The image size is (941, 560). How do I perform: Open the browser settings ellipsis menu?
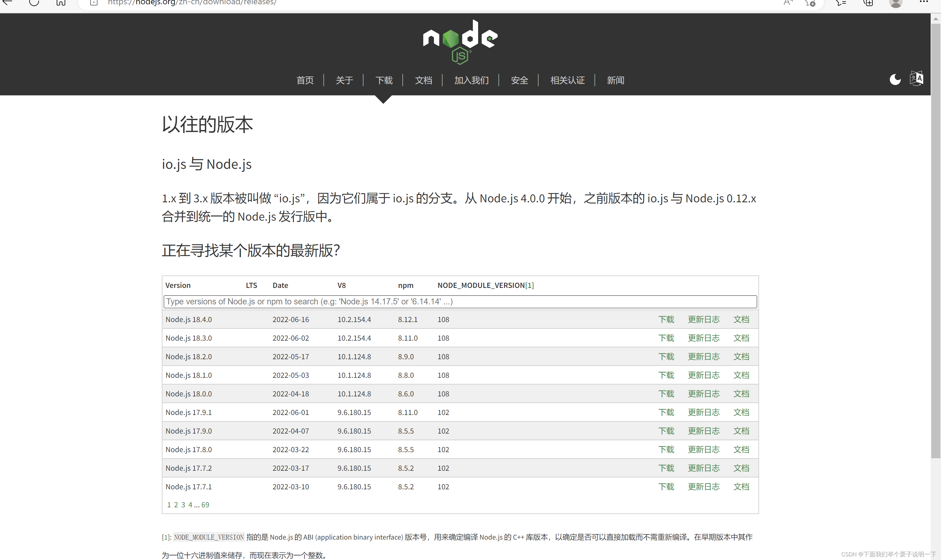923,2
